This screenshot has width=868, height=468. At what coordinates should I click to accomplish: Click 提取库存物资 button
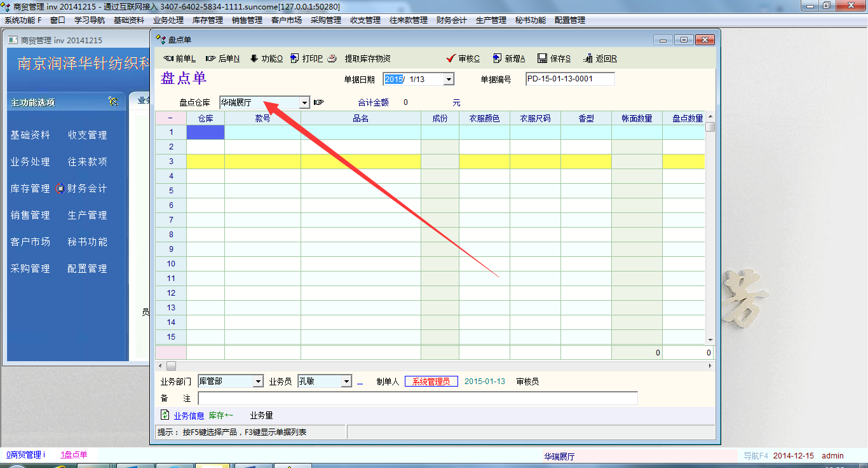pos(367,59)
